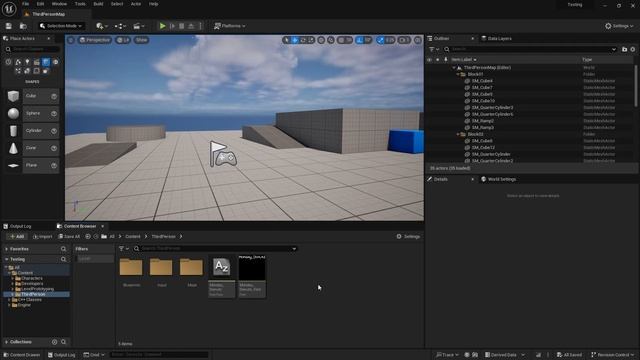Click the Eject icon in play controls
The width and height of the screenshot is (640, 360).
(x=191, y=26)
